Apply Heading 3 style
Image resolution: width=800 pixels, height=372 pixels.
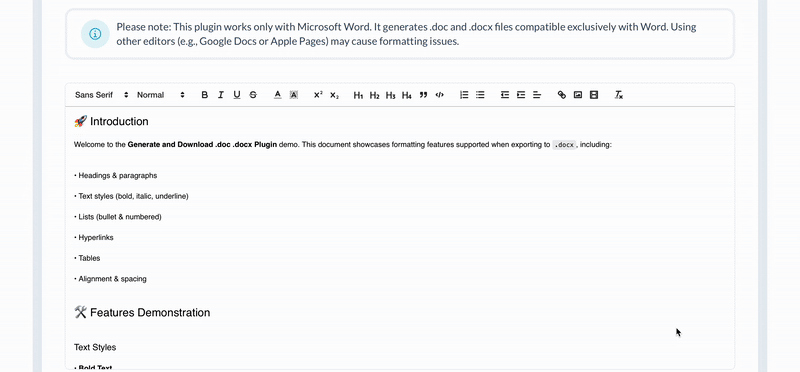tap(390, 95)
